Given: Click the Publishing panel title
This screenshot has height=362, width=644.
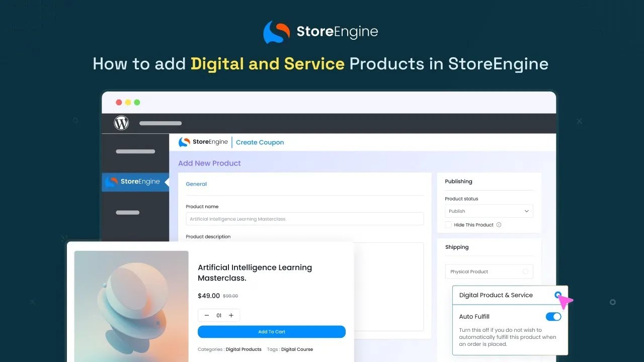Looking at the screenshot, I should [x=458, y=182].
